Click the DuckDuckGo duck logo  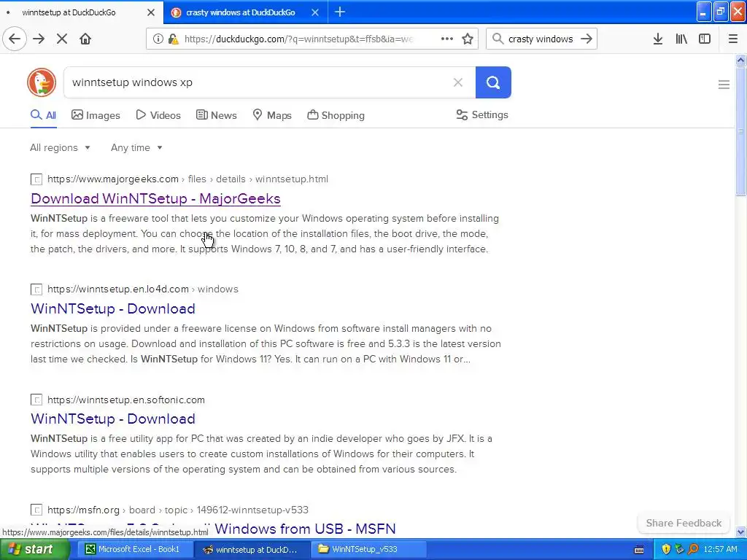coord(42,82)
